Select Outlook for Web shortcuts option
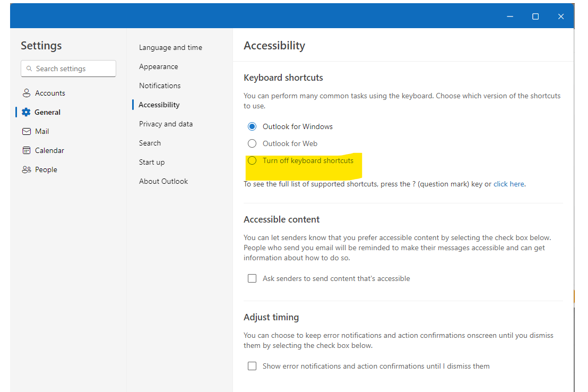This screenshot has height=392, width=588. tap(252, 143)
